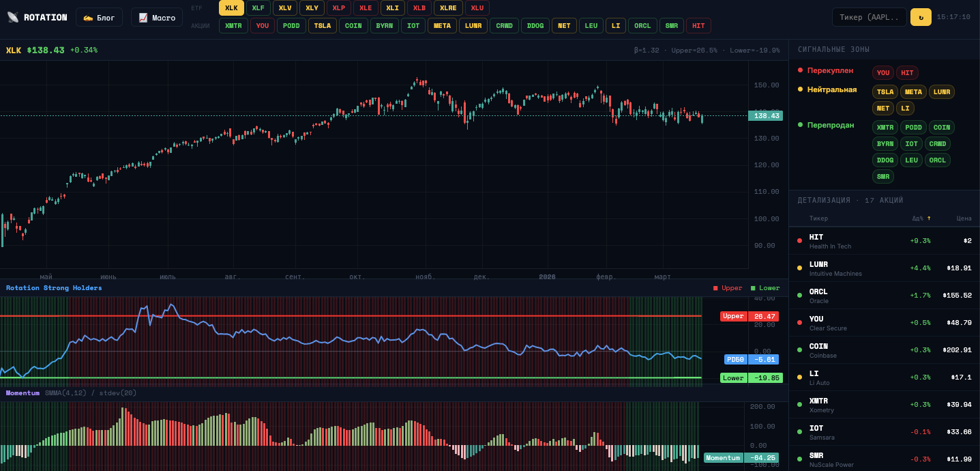
Task: Choose PODD in the top stocks row
Action: pos(291,26)
